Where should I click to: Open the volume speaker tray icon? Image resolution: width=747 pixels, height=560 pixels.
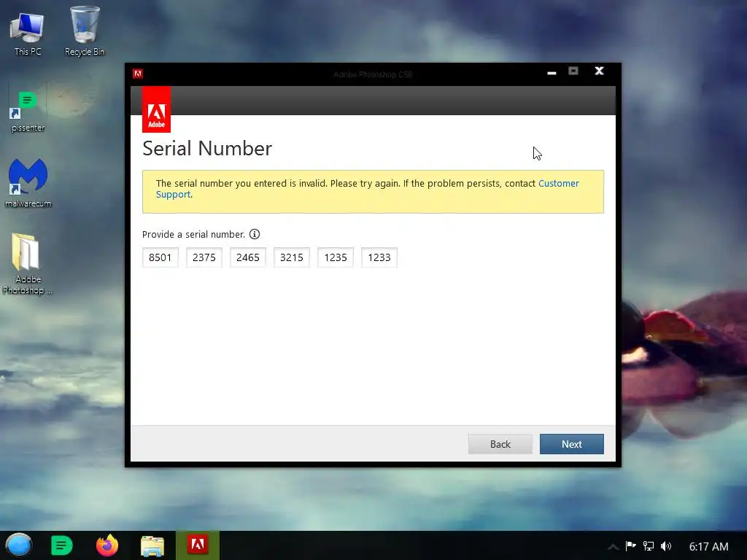(x=666, y=545)
